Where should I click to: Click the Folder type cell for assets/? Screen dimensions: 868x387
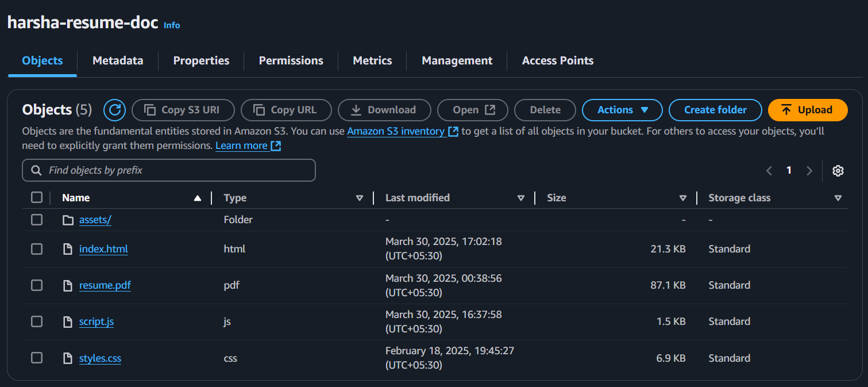click(x=238, y=220)
